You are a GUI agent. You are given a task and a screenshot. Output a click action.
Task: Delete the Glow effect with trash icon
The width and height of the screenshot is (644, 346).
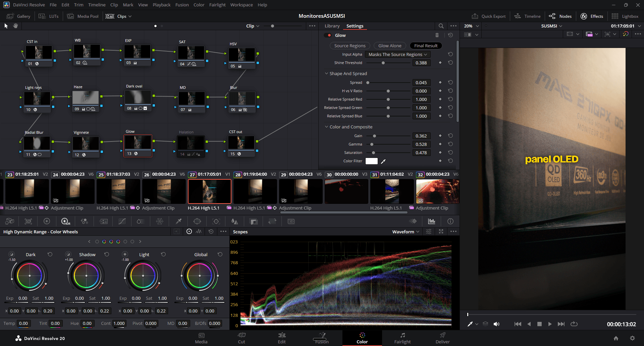[x=437, y=35]
